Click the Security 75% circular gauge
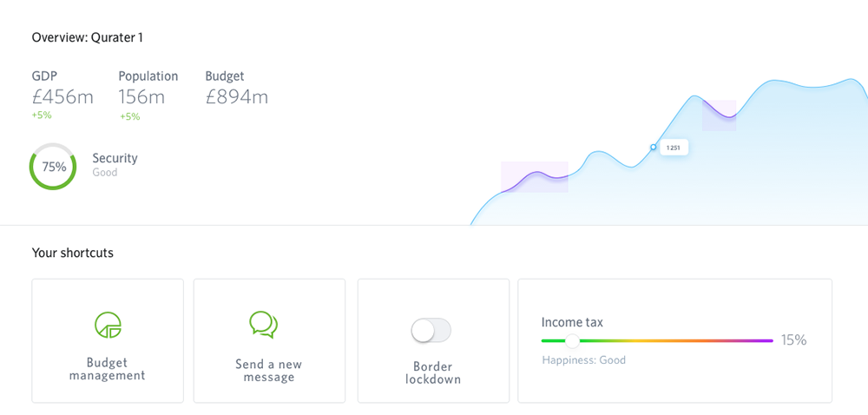The width and height of the screenshot is (868, 415). coord(53,167)
